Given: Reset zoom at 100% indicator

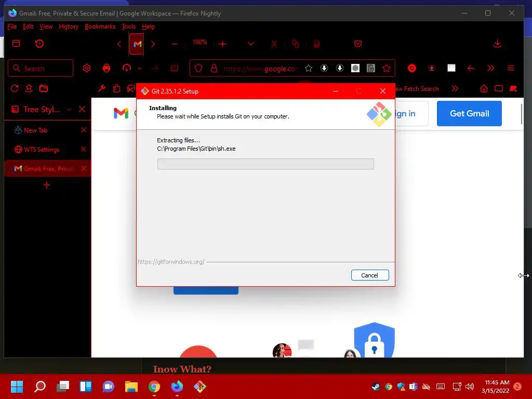Looking at the screenshot, I should pyautogui.click(x=199, y=42).
